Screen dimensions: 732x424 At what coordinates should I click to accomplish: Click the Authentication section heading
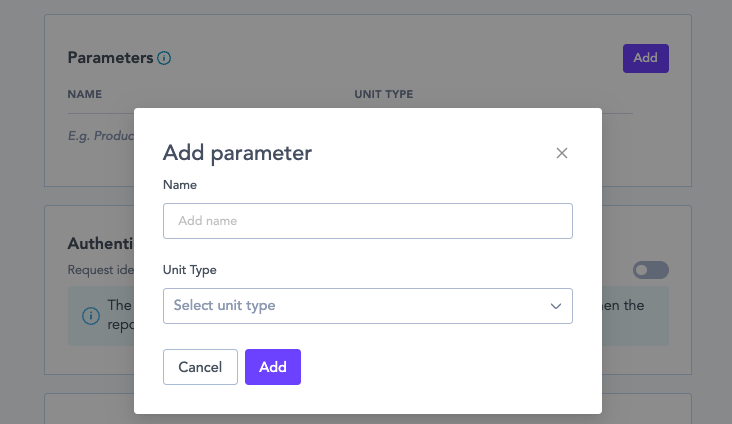[x=100, y=244]
